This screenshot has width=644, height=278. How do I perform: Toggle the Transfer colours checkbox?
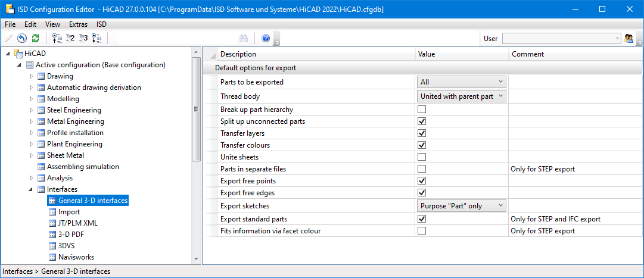(421, 145)
